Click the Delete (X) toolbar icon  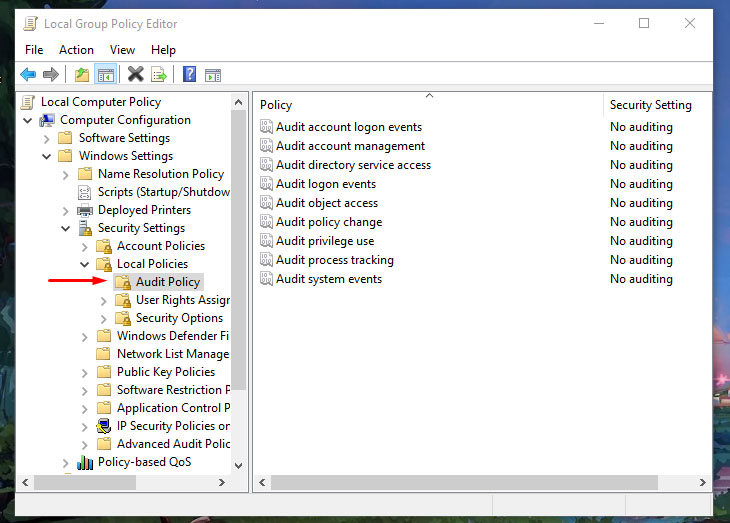135,75
